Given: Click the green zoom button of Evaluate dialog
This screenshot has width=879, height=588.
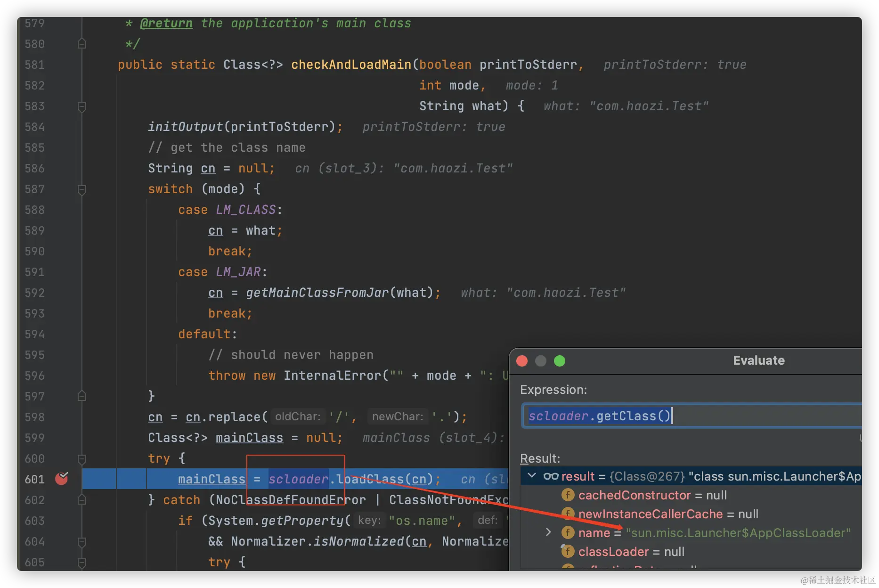Looking at the screenshot, I should 560,361.
